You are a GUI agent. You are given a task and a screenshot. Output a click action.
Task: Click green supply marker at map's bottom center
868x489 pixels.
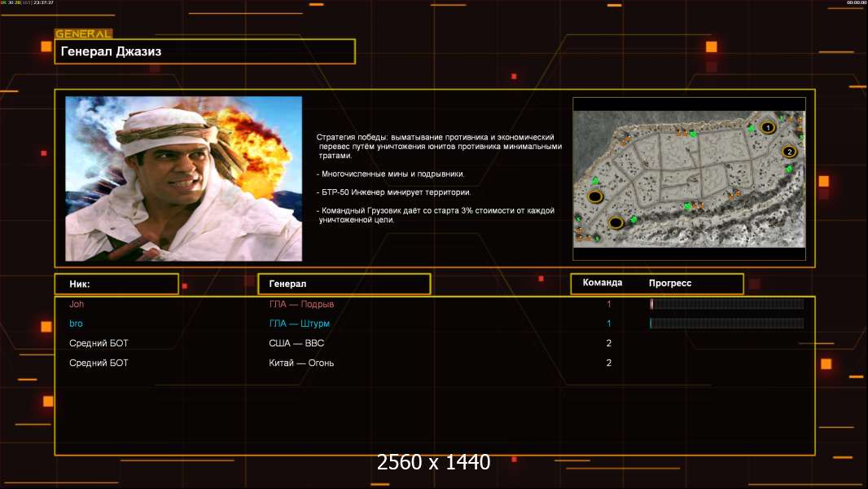click(687, 206)
